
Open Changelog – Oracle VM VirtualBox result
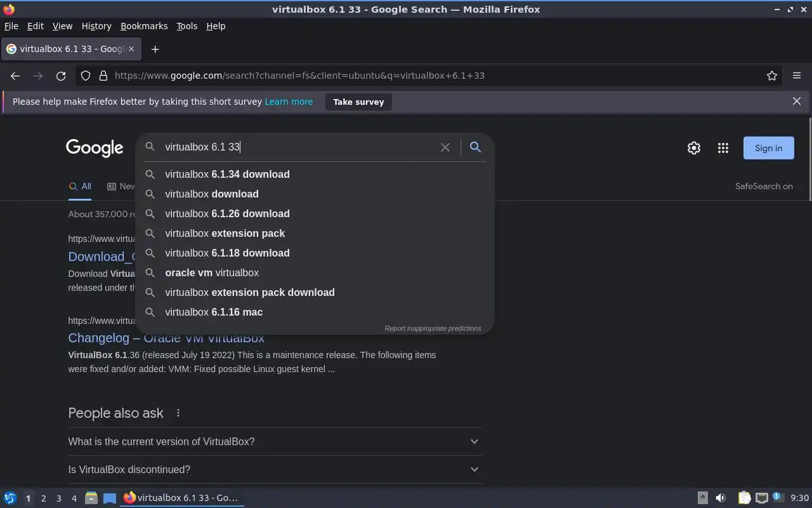click(166, 338)
